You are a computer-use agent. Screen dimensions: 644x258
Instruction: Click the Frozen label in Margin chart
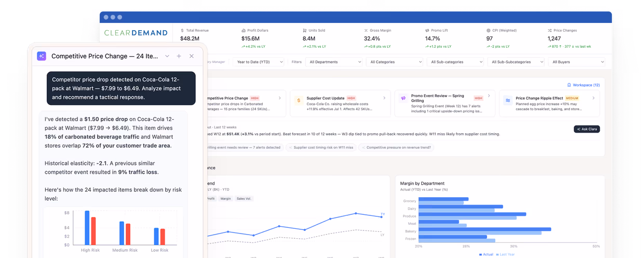click(x=410, y=239)
